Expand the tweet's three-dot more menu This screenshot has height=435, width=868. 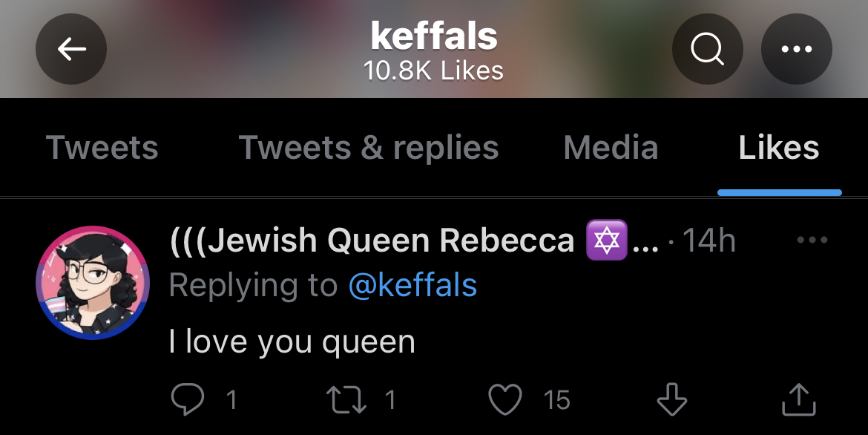[812, 240]
